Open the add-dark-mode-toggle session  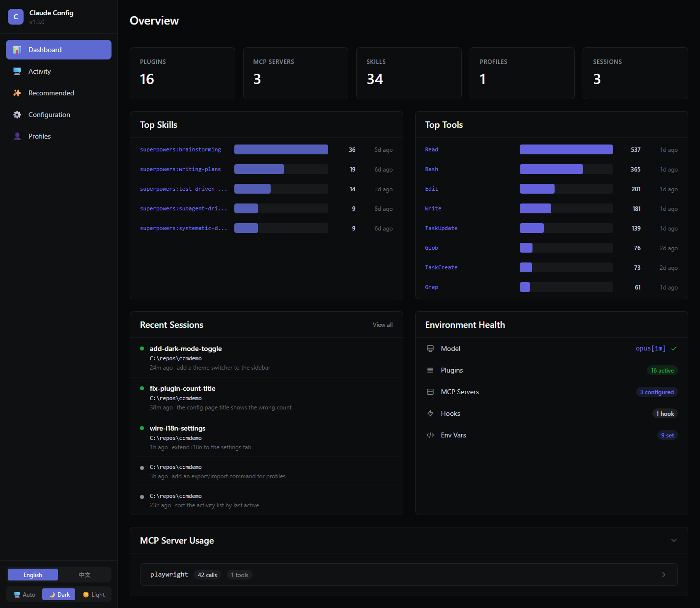(266, 357)
